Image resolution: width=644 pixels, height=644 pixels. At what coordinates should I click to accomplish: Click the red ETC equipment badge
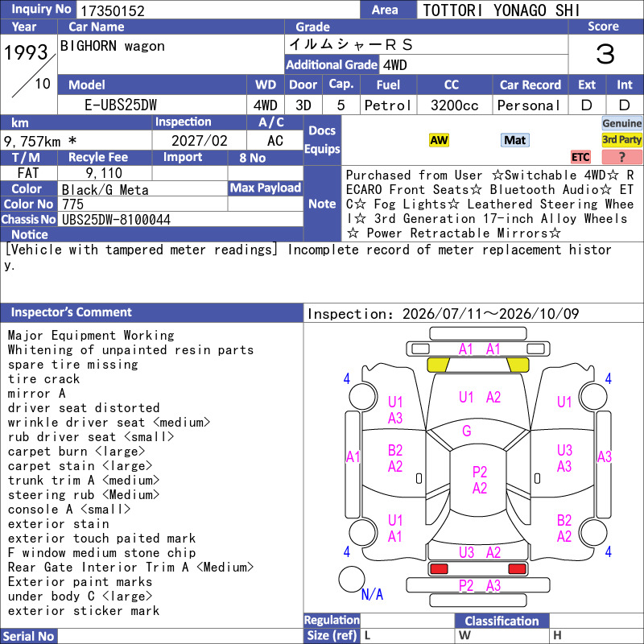(x=580, y=157)
